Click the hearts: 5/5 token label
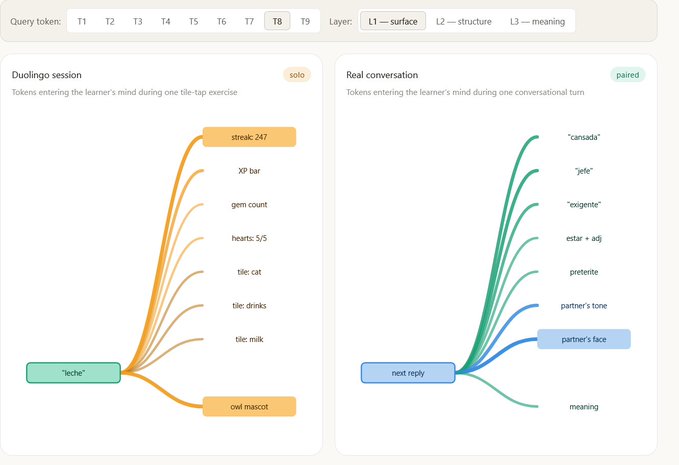679x465 pixels. coord(249,238)
